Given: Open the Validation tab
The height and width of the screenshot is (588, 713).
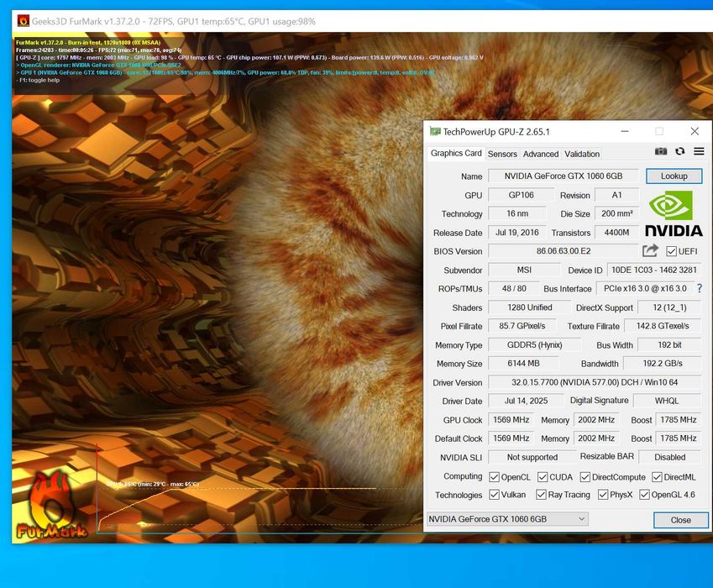Looking at the screenshot, I should pyautogui.click(x=582, y=154).
